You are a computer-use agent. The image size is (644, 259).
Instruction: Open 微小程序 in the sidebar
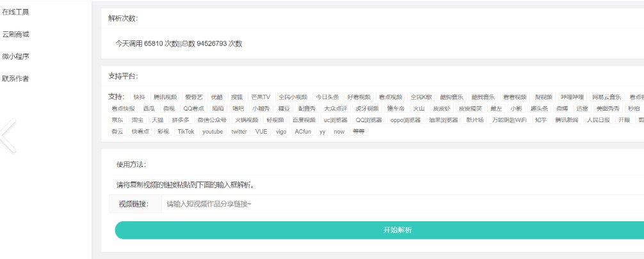point(15,56)
